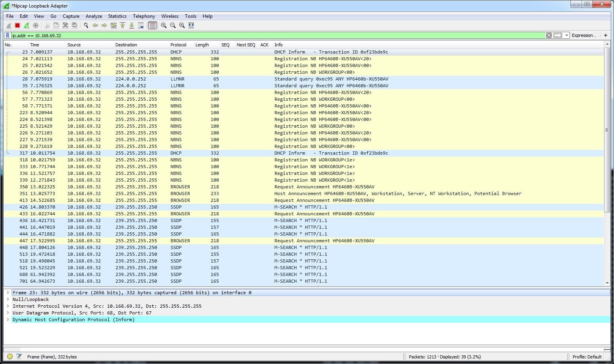Screen dimensions: 614x364
Task: Select packet 26 Registration NB WORKGROUP<00> row
Action: coord(304,72)
